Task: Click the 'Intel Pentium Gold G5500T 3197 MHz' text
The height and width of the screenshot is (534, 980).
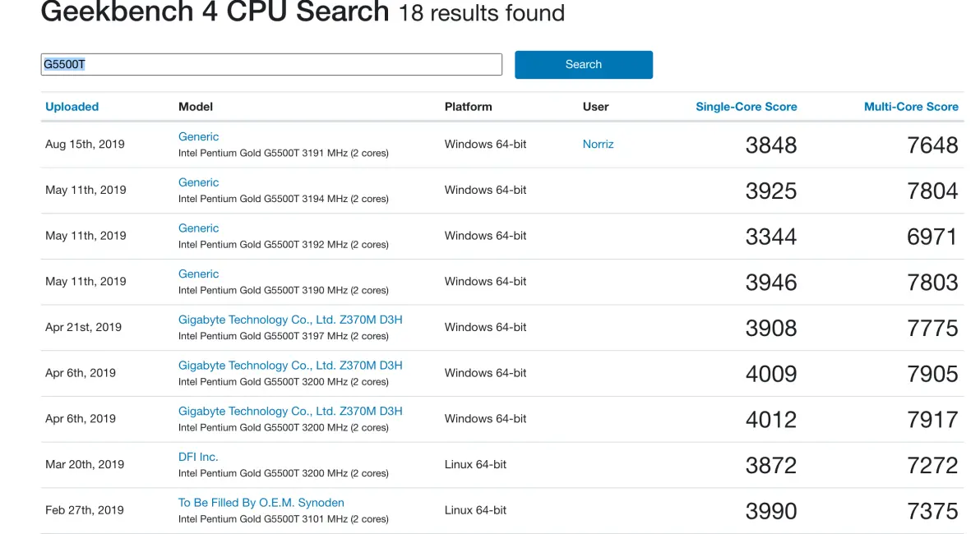Action: 262,336
